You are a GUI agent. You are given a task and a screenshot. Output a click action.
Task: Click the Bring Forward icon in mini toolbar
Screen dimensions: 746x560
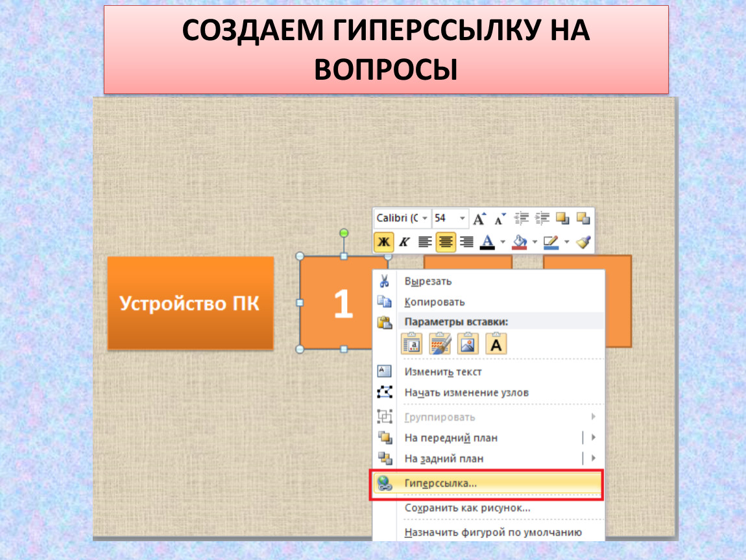coord(562,218)
